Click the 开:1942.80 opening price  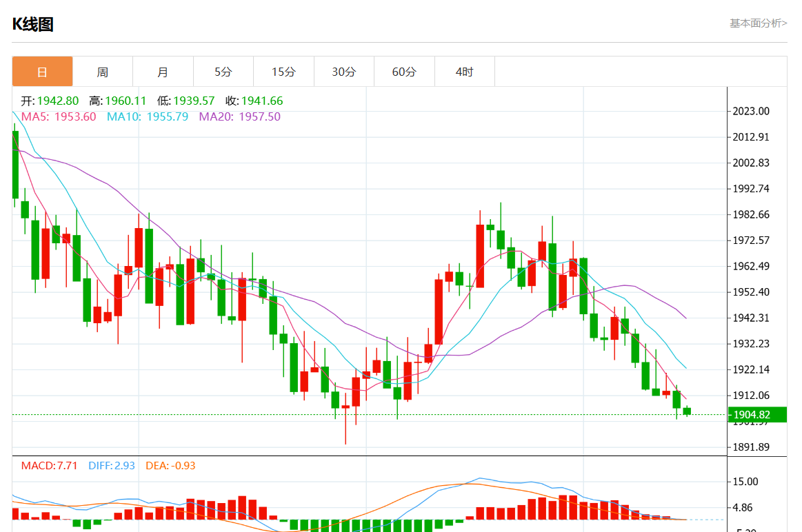click(x=50, y=101)
